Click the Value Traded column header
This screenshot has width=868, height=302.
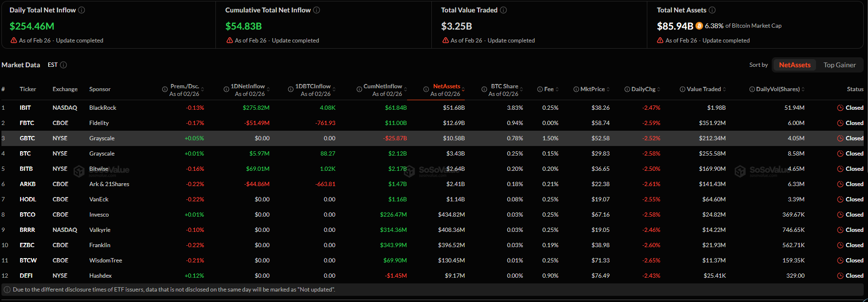click(704, 89)
